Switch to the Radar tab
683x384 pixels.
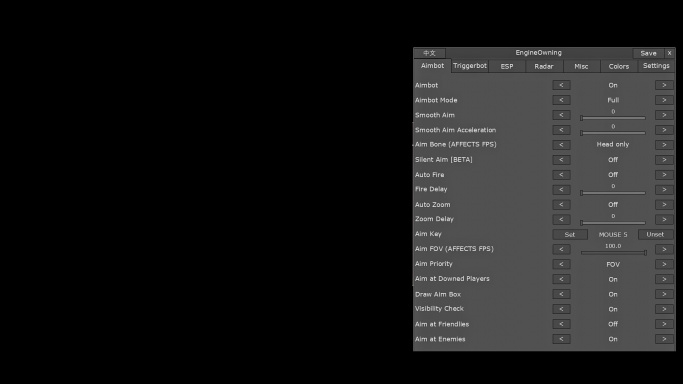tap(544, 66)
